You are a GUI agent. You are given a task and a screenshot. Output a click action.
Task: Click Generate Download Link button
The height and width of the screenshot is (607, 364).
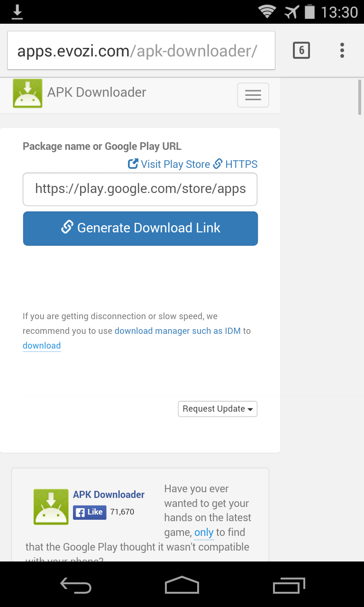coord(140,229)
